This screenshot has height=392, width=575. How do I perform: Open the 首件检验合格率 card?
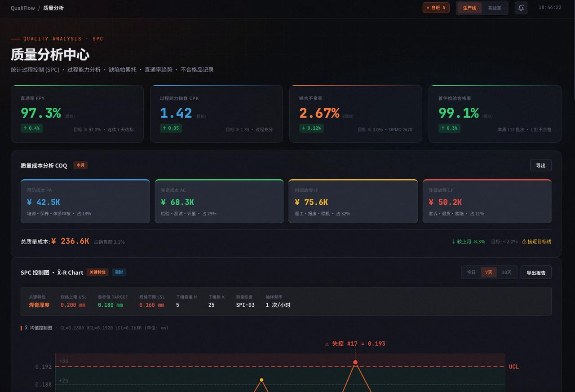tap(495, 114)
